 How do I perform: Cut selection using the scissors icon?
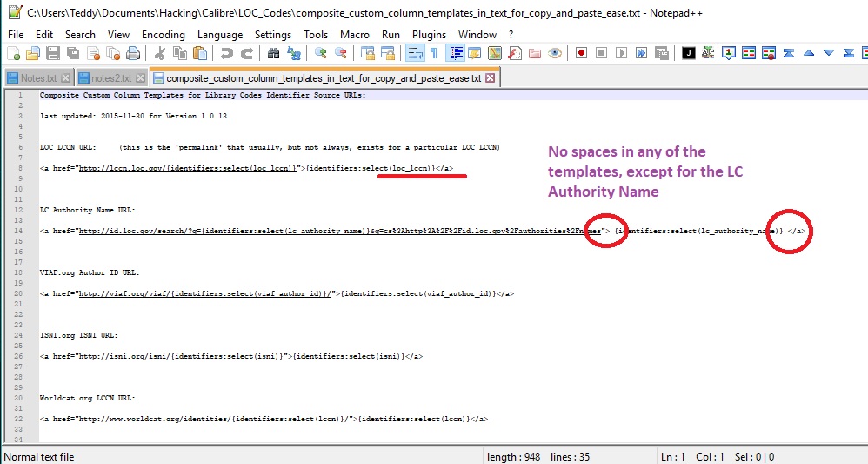point(160,53)
